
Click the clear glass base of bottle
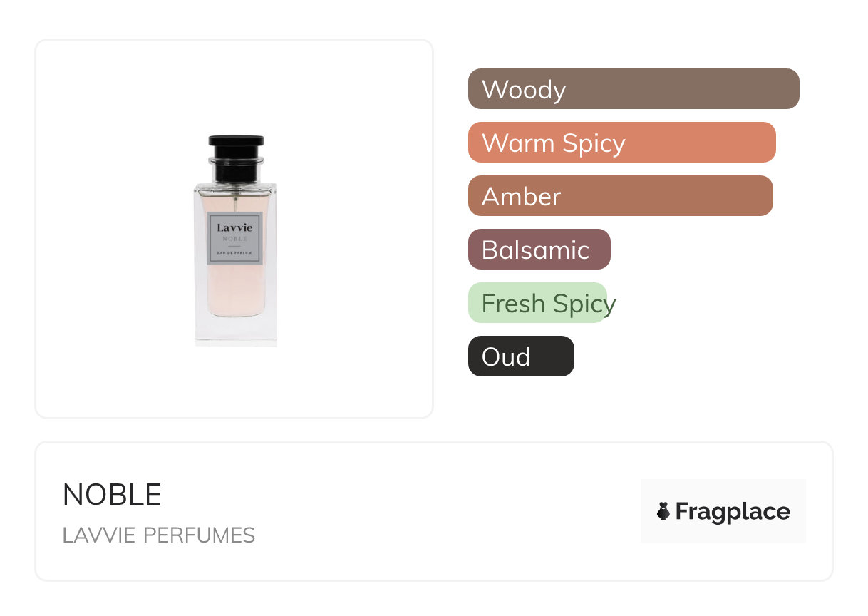[235, 332]
